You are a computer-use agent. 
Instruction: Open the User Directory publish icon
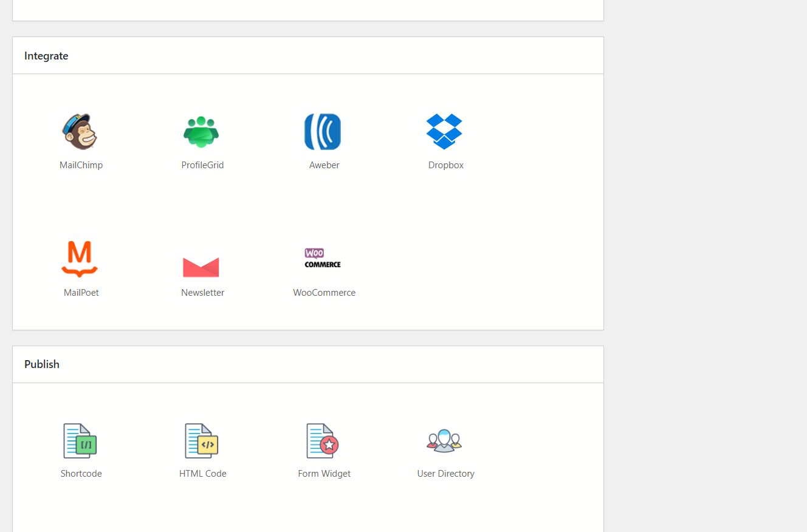[445, 441]
